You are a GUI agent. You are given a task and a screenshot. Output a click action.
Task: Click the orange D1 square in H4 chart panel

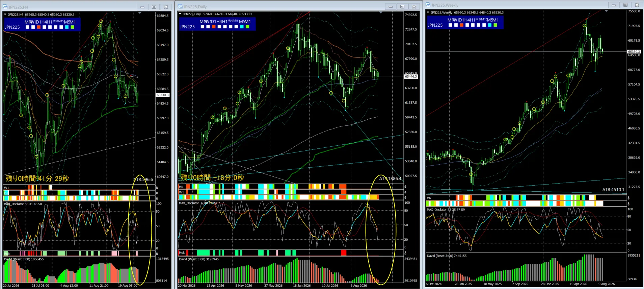(x=39, y=27)
